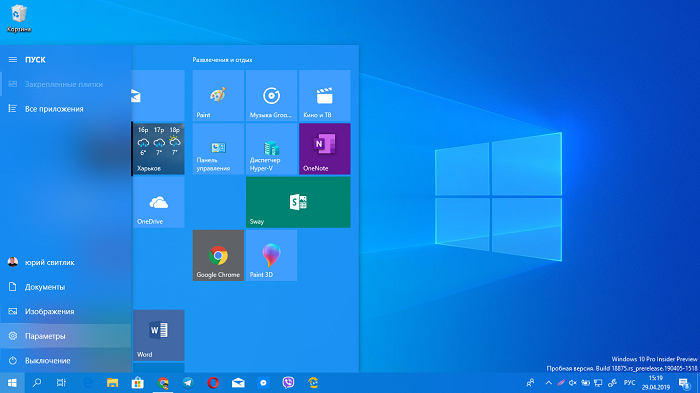
Task: Open the OneDrive tile
Action: [x=158, y=202]
